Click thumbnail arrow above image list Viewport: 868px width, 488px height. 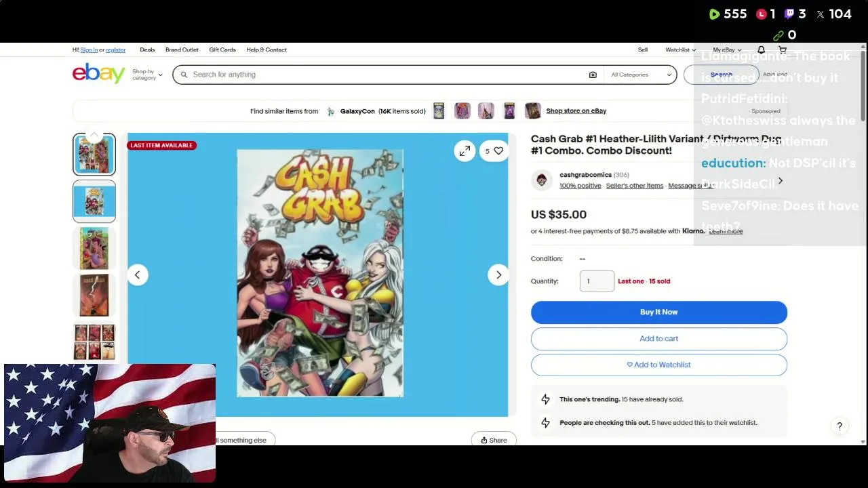point(94,135)
